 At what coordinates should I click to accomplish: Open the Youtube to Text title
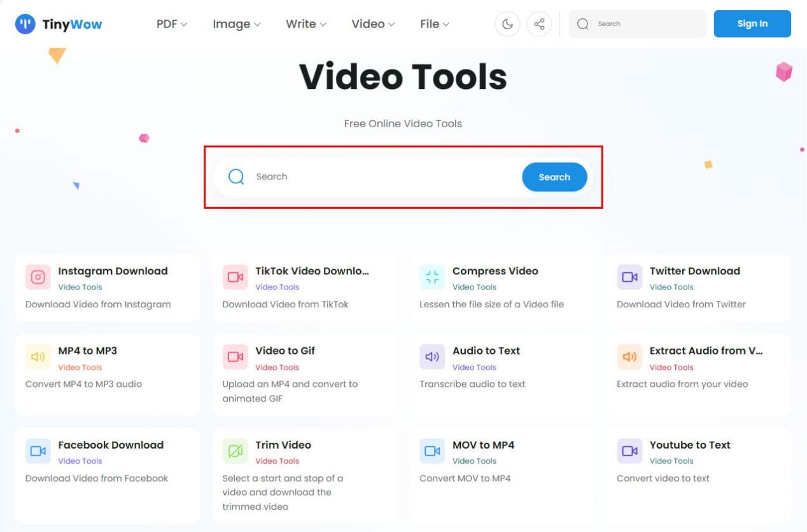(690, 445)
